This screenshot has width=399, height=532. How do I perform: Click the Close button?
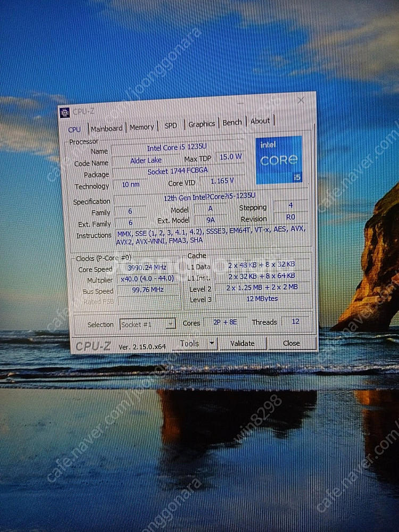pos(291,343)
